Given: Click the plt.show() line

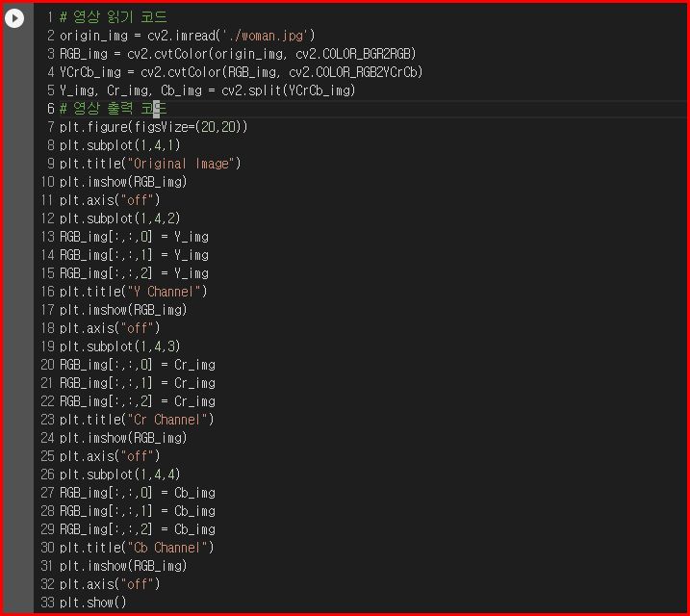Looking at the screenshot, I should (x=92, y=603).
